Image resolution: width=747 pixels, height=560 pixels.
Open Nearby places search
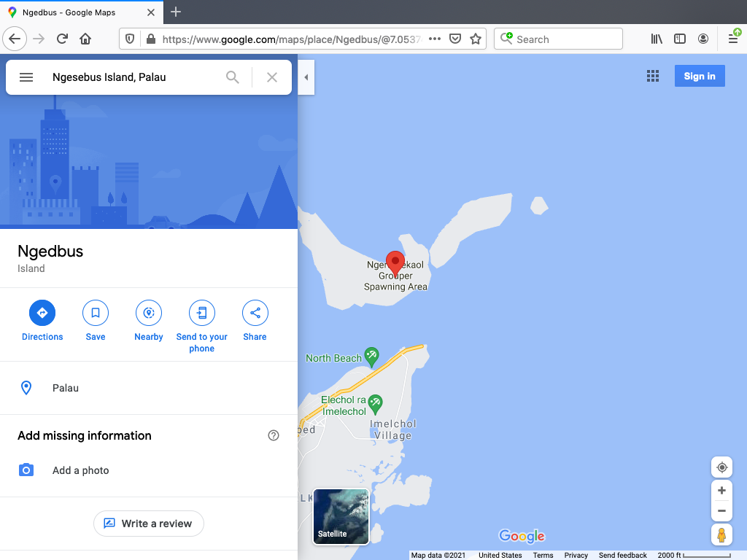click(149, 313)
